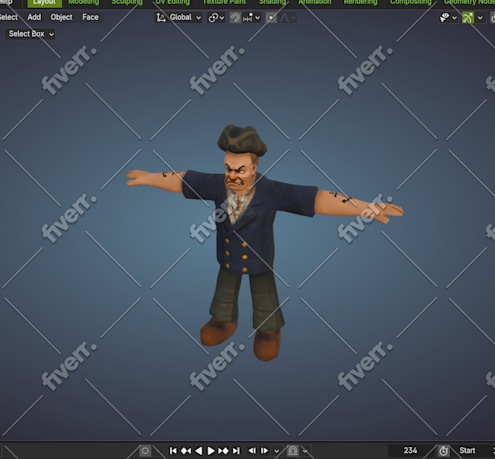Open the Global orientation dropdown

(185, 18)
